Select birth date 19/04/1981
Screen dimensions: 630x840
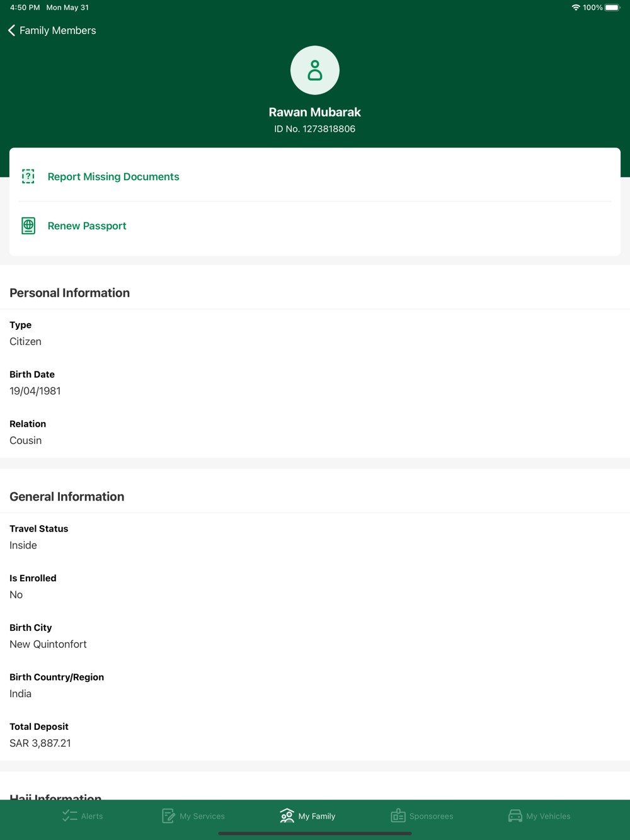pos(35,391)
